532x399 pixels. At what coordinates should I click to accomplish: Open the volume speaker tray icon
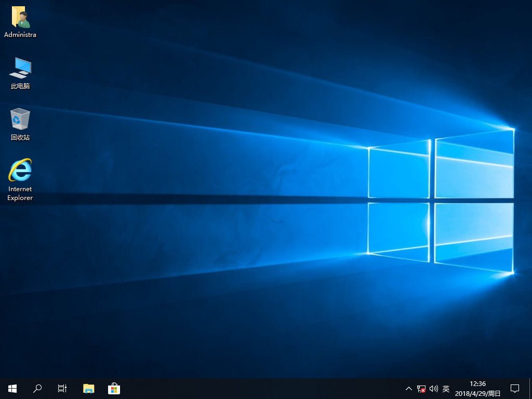click(434, 389)
